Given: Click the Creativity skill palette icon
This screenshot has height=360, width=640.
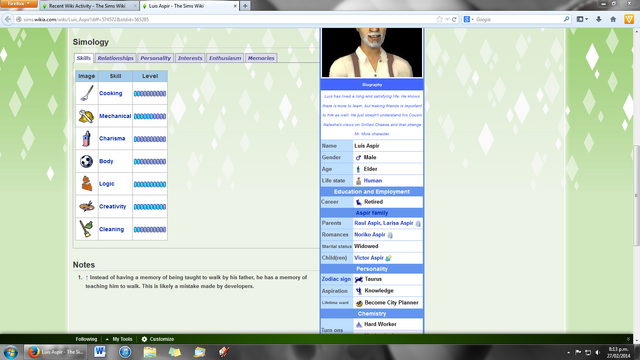Looking at the screenshot, I should point(87,207).
